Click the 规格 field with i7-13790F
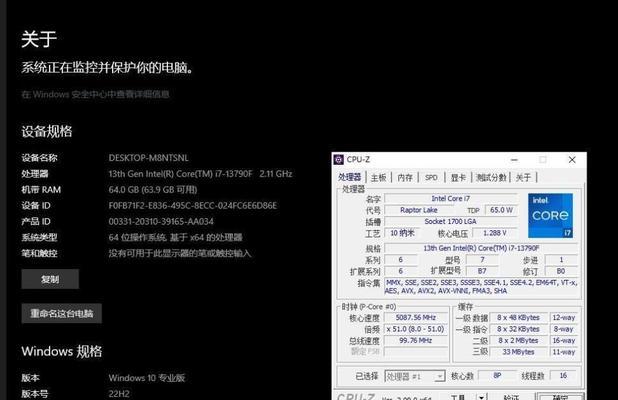 (x=481, y=248)
